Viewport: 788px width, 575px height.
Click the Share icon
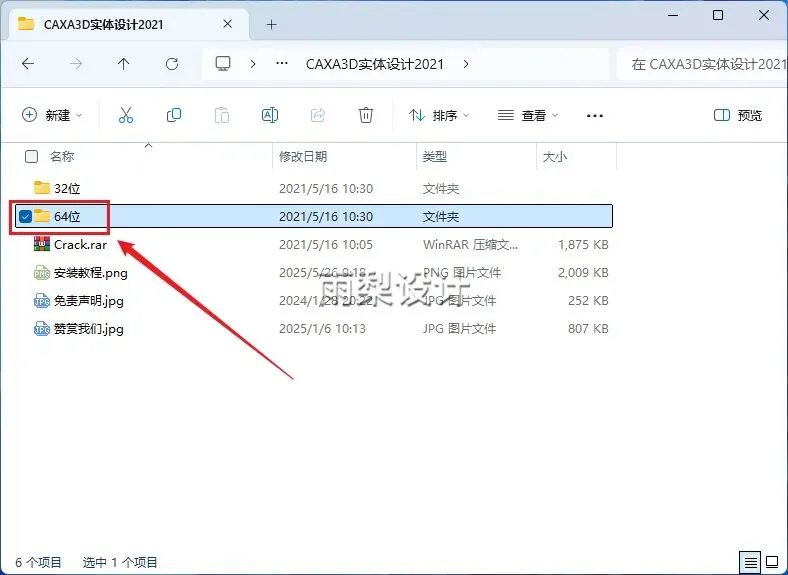(x=318, y=116)
